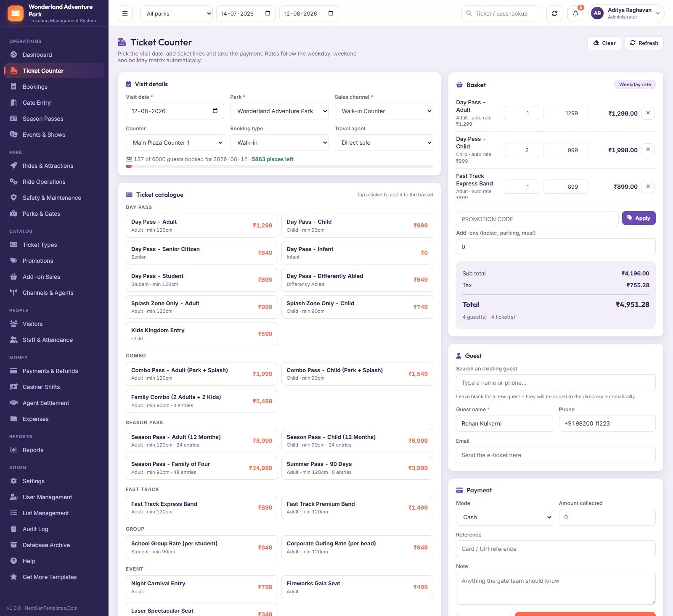Image resolution: width=673 pixels, height=616 pixels.
Task: Open the All parks dropdown
Action: click(177, 13)
